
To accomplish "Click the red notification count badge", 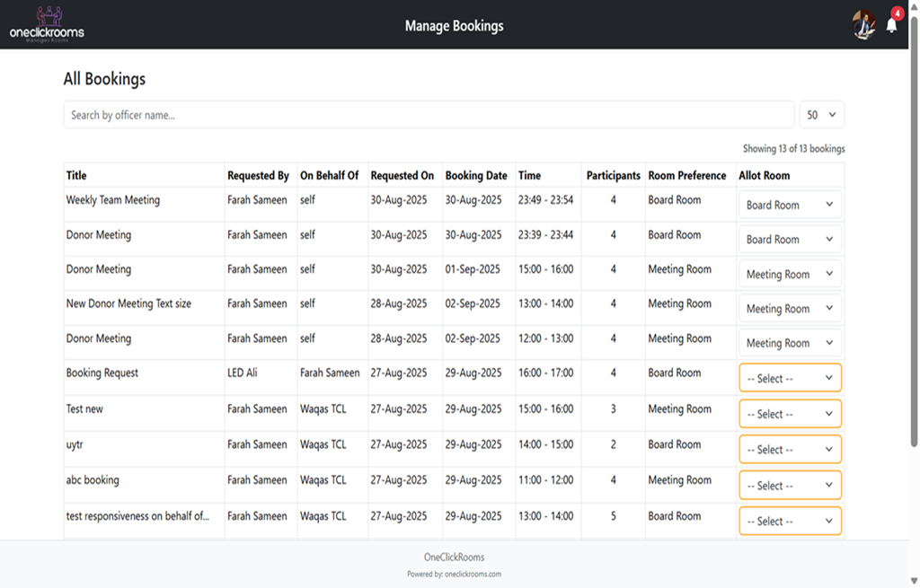I will point(896,13).
